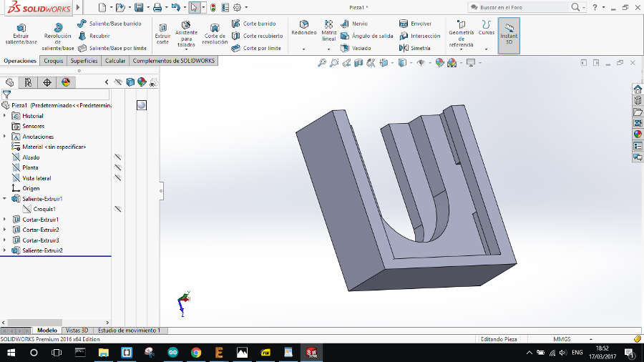Choose the Nervio rib tool
Viewport: 644px width, 362px height.
pyautogui.click(x=354, y=24)
